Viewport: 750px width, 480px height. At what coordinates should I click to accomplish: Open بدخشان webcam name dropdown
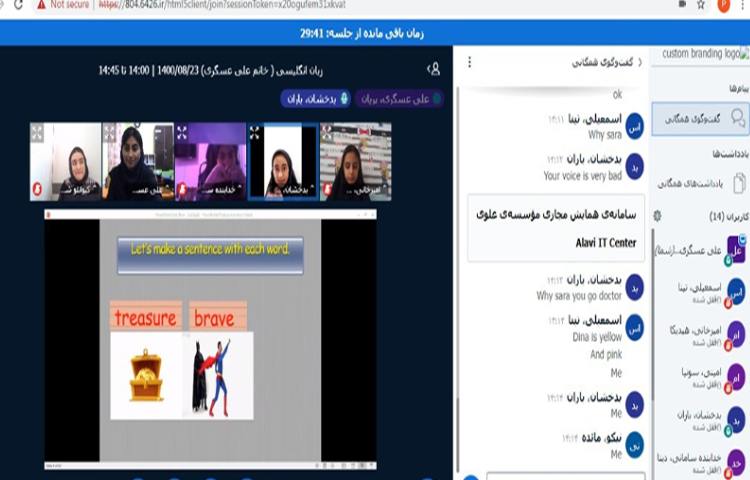click(296, 190)
